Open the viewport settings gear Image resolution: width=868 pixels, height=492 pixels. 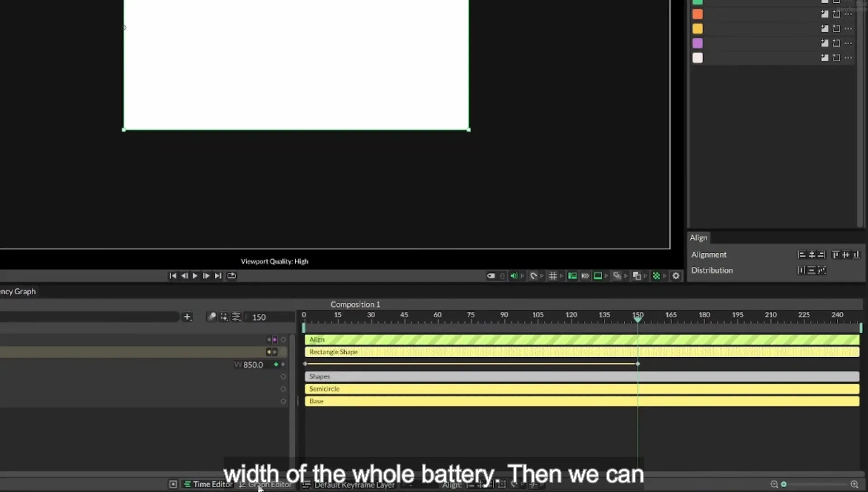click(x=676, y=276)
